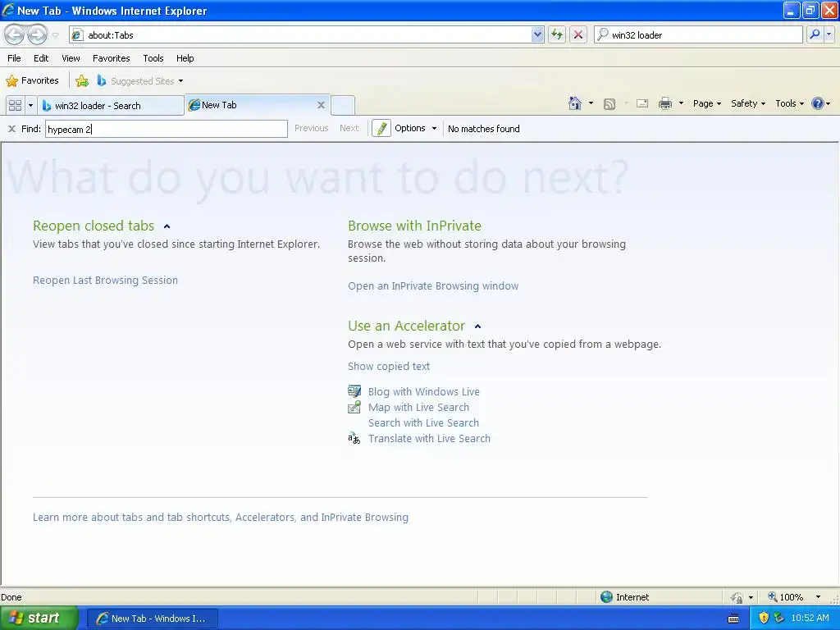Viewport: 840px width, 630px height.
Task: Collapse the Reopen closed tabs section
Action: tap(167, 226)
